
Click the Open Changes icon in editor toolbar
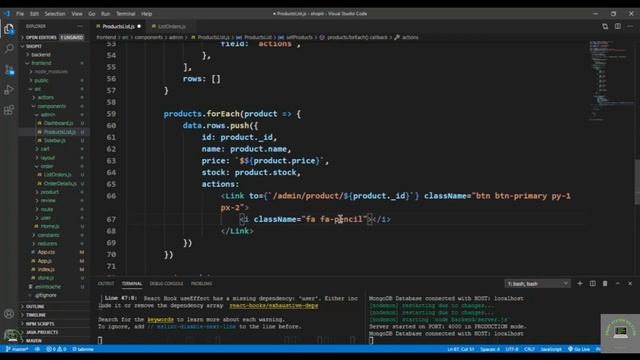[605, 27]
